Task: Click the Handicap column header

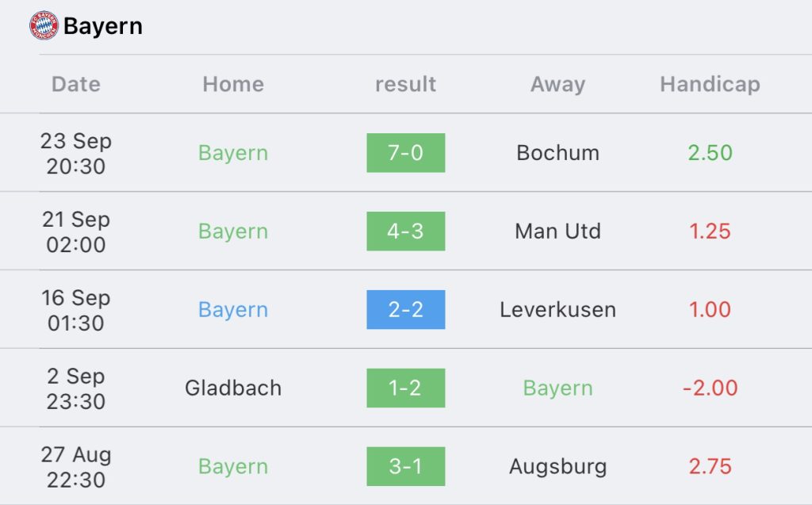Action: point(710,84)
